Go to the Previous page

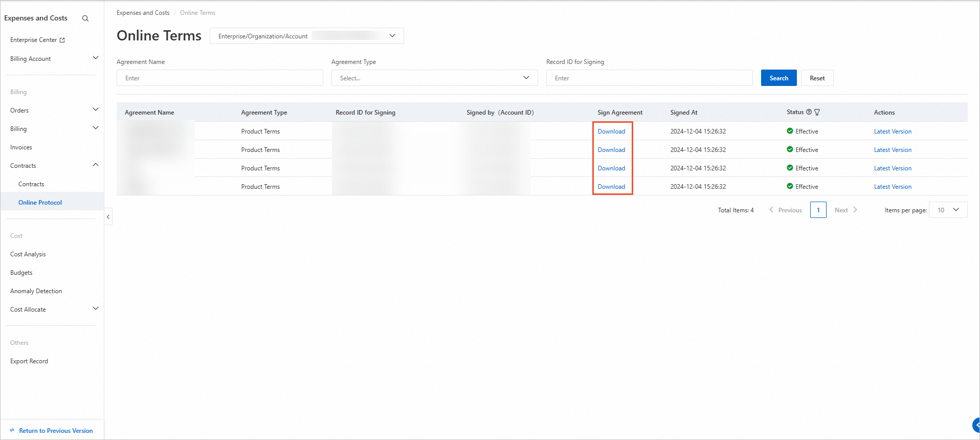786,210
